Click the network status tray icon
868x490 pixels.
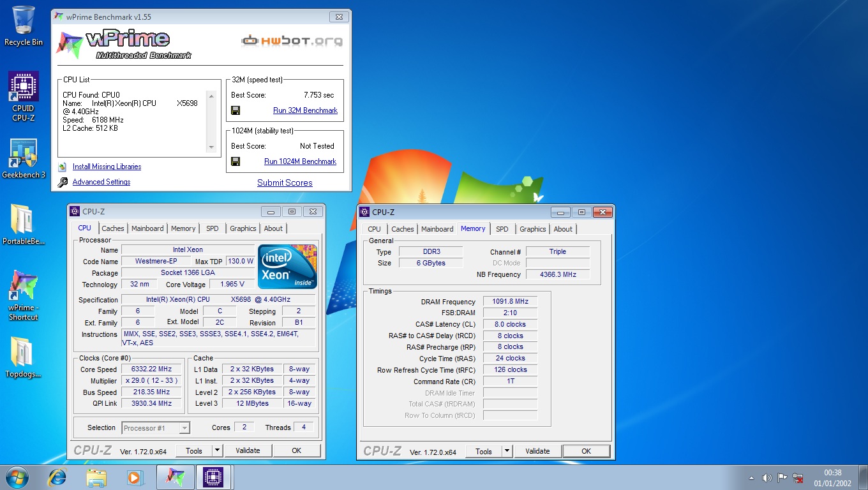(x=798, y=478)
